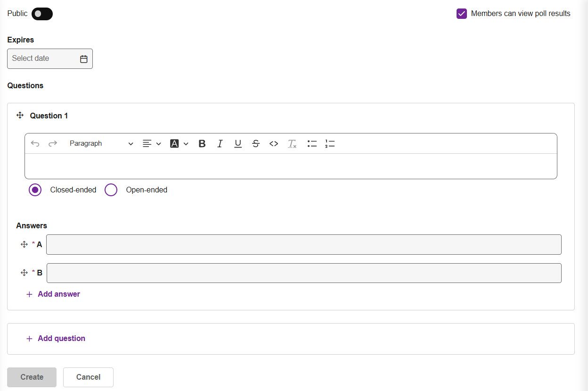This screenshot has height=391, width=588.
Task: Toggle the Public switch
Action: click(x=42, y=14)
